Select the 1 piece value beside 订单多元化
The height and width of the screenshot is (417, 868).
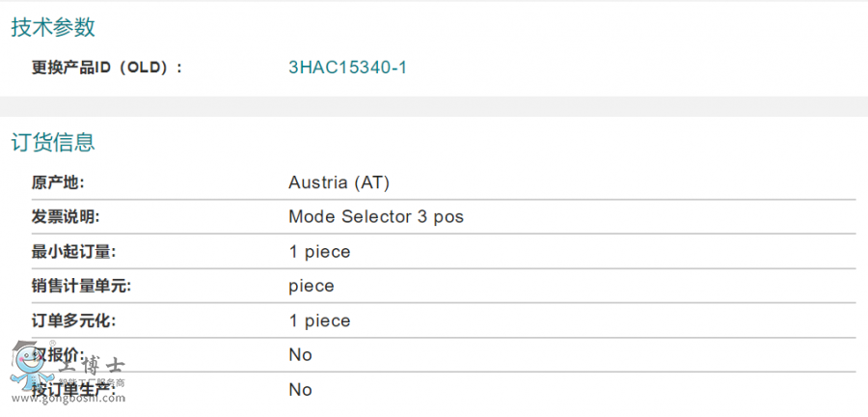point(319,320)
